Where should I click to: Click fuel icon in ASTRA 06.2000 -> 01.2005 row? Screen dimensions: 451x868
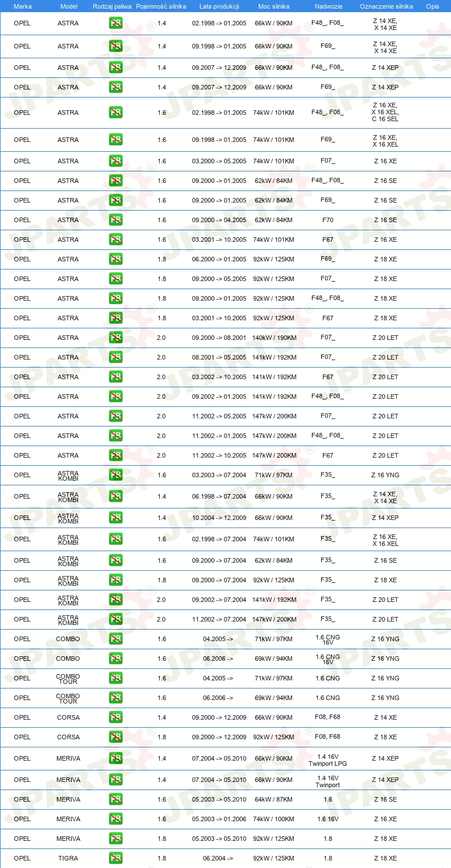point(115,259)
